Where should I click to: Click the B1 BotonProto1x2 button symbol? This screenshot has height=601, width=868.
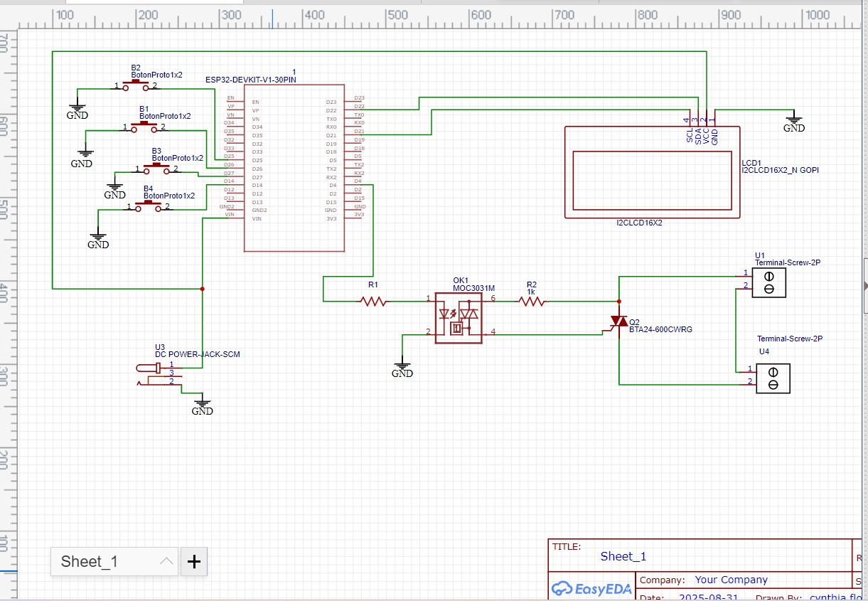click(144, 127)
